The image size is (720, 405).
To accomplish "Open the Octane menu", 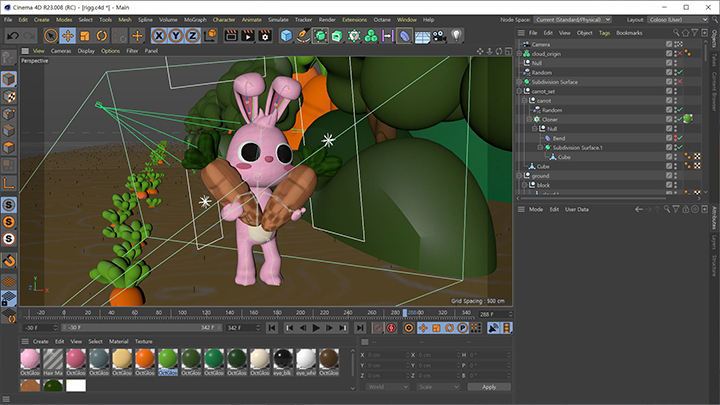I will (x=382, y=20).
